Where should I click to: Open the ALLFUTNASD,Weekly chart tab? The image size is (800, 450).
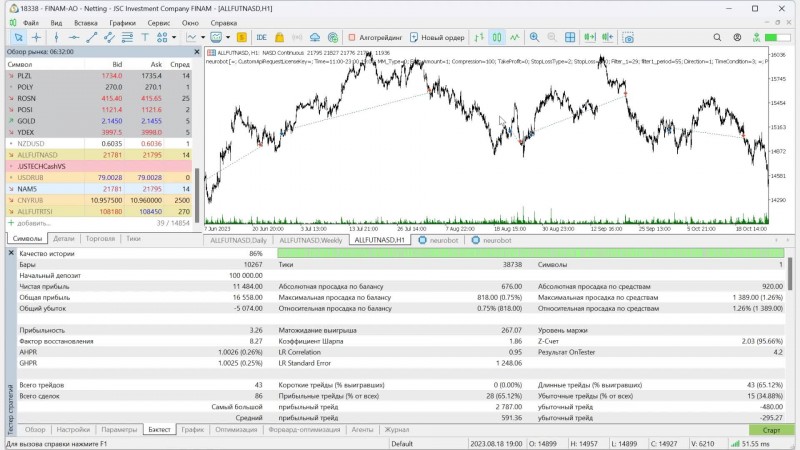[x=311, y=240]
